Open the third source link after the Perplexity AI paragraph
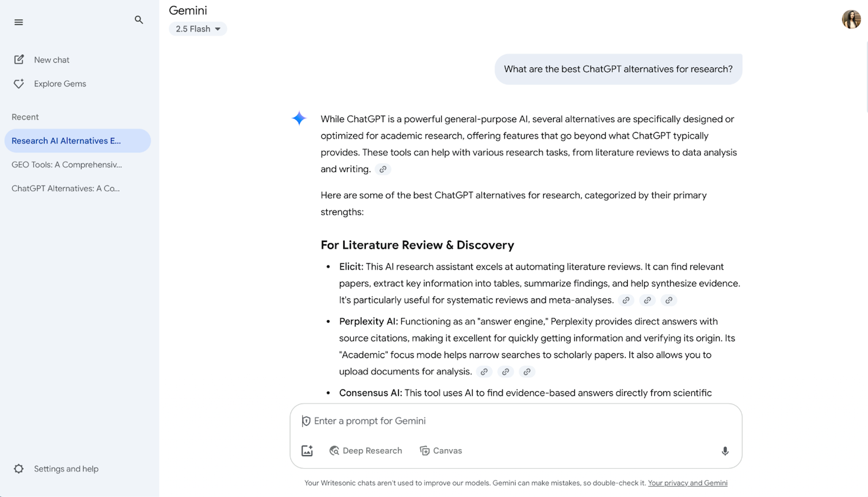The width and height of the screenshot is (868, 497). tap(527, 372)
